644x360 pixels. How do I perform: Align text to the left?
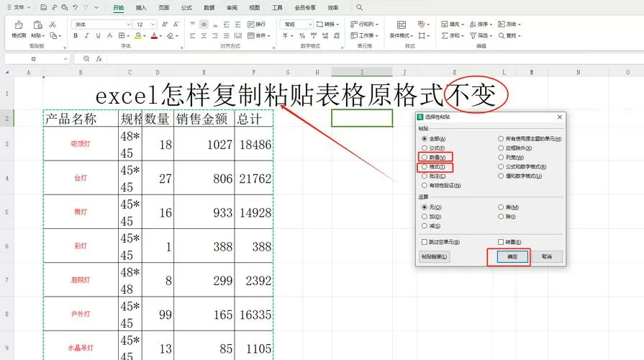pos(193,36)
